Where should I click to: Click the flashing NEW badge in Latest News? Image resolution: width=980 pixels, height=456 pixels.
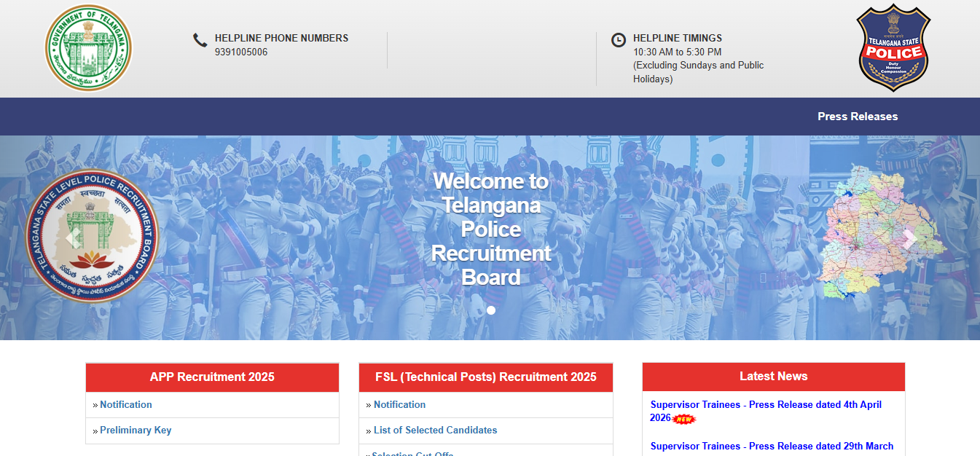683,419
